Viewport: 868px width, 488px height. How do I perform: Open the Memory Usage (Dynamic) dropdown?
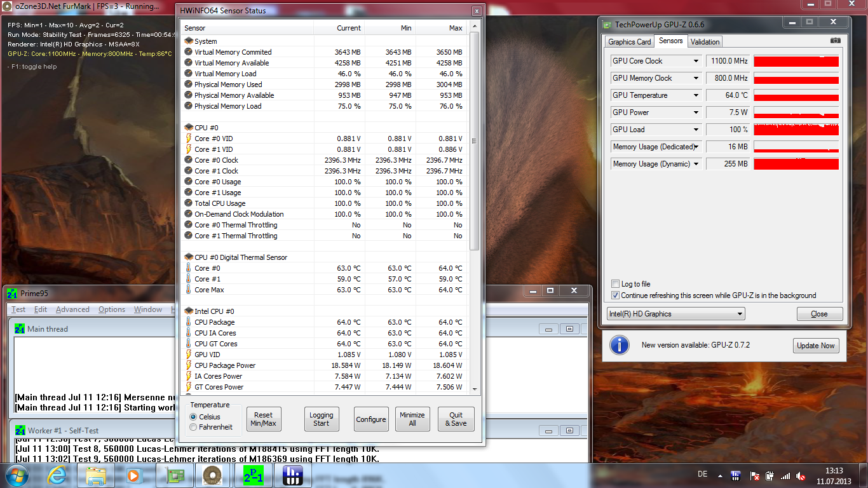[x=696, y=164]
